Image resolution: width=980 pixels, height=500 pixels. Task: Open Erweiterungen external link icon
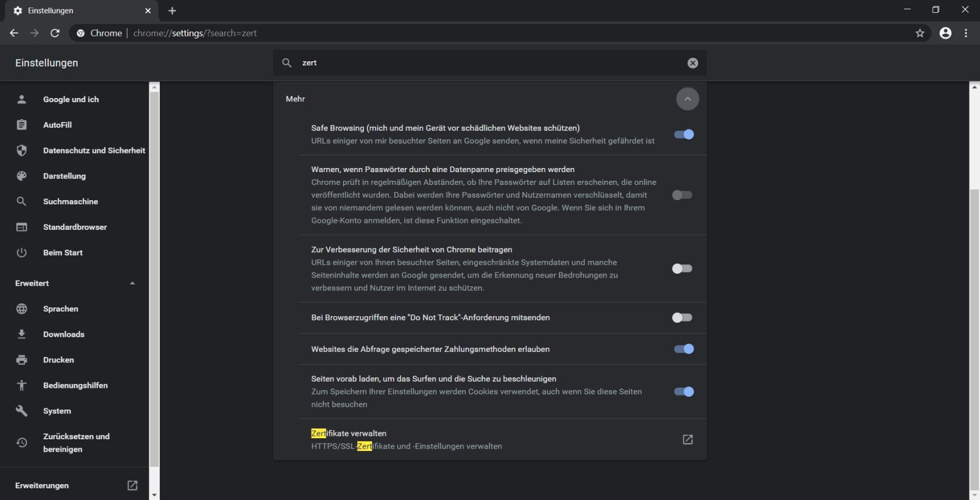(132, 485)
